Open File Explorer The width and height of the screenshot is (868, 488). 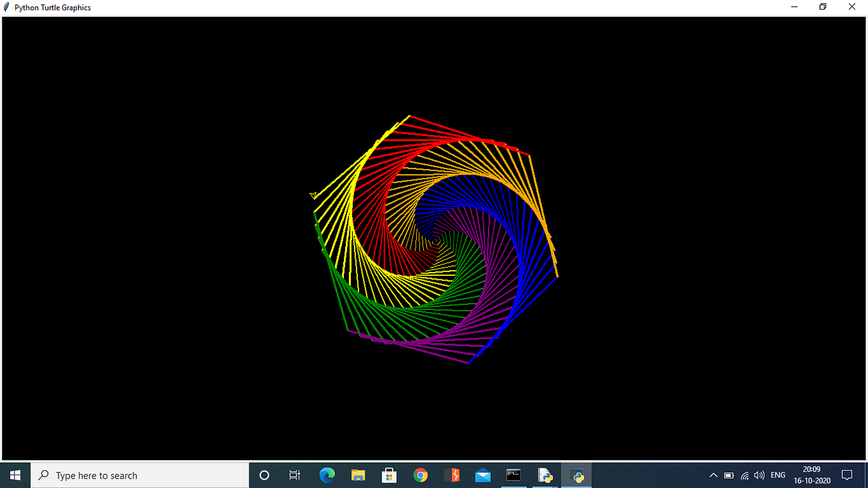coord(358,475)
